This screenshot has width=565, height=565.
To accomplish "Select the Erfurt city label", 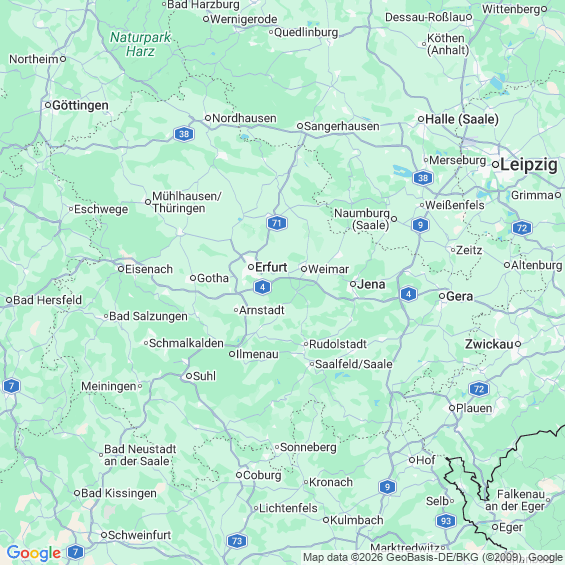I will [271, 267].
